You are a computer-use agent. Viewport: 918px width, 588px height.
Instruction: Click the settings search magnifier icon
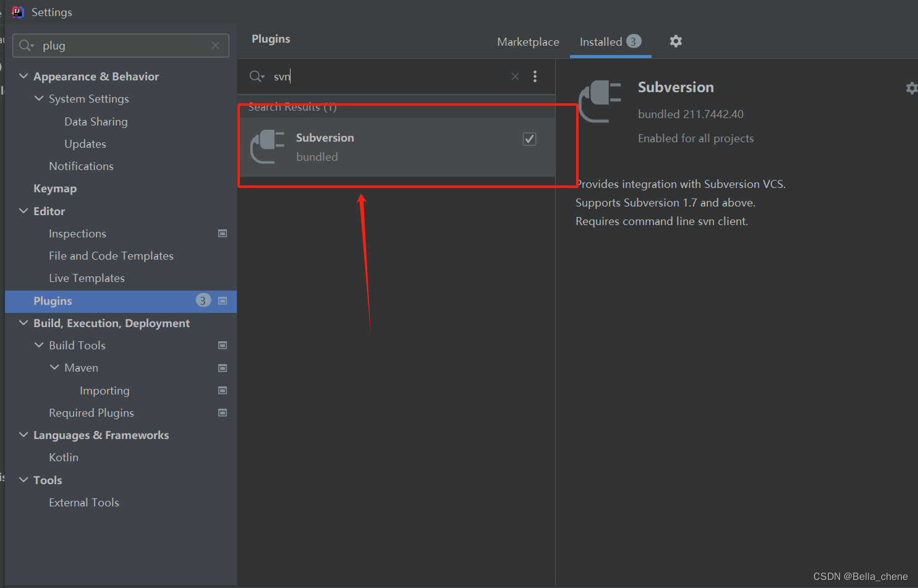26,46
